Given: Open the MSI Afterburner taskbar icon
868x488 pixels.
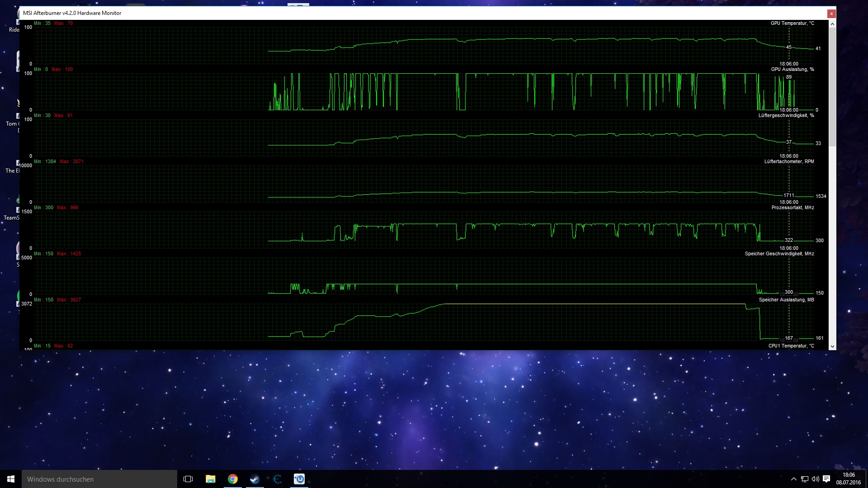Looking at the screenshot, I should pyautogui.click(x=277, y=479).
